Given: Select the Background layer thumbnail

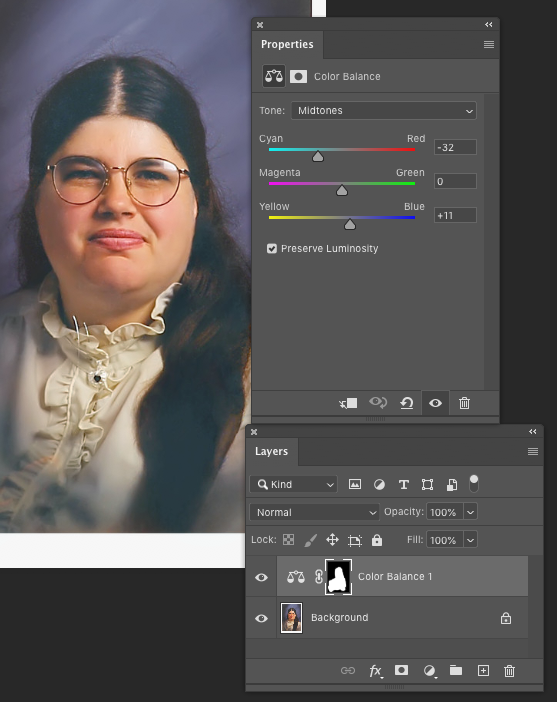Looking at the screenshot, I should click(291, 618).
